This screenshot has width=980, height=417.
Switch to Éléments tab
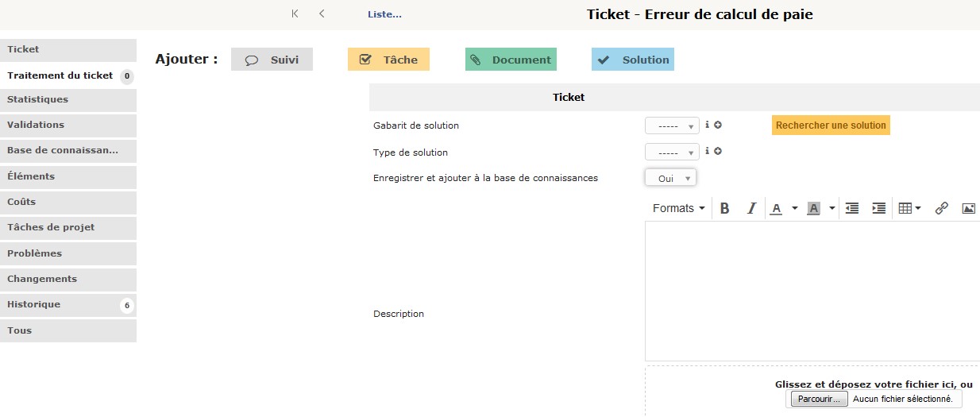tap(68, 176)
